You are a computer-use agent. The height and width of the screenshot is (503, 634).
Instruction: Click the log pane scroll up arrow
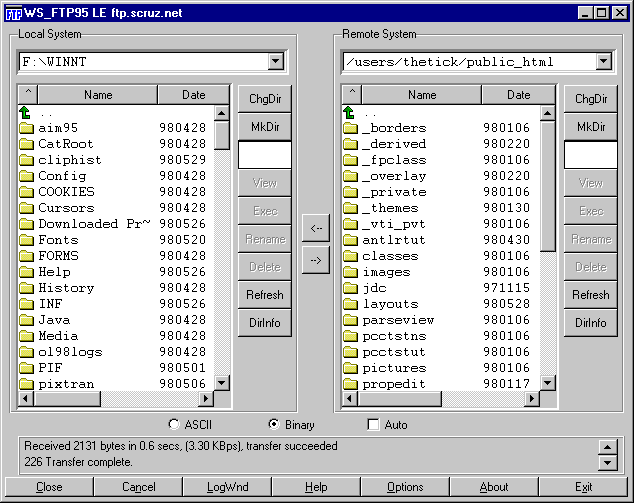(x=607, y=447)
